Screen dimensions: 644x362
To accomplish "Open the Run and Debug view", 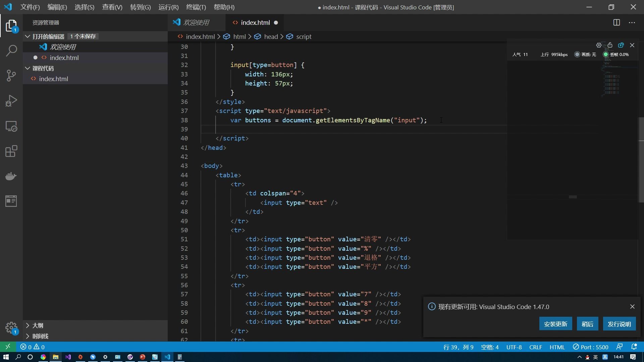I will click(x=11, y=101).
